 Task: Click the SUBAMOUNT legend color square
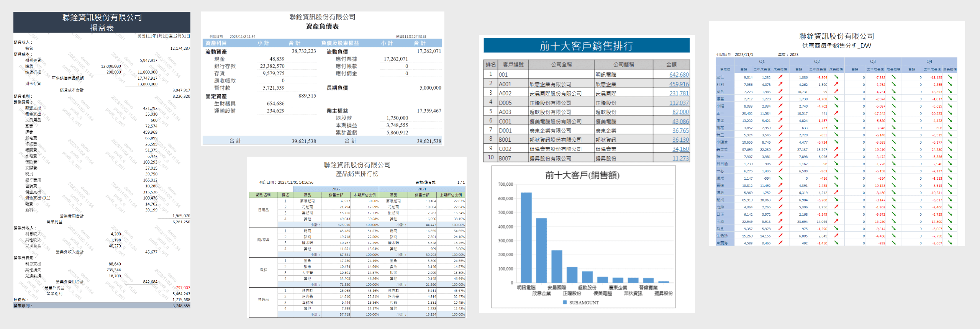click(565, 303)
